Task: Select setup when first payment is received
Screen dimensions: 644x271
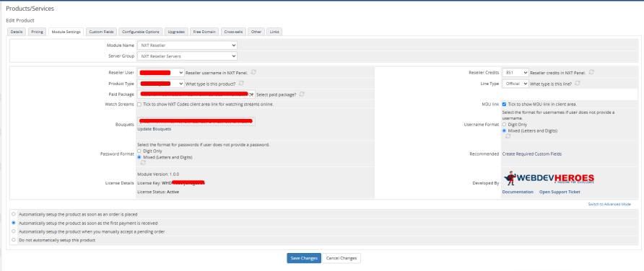Action: click(14, 223)
